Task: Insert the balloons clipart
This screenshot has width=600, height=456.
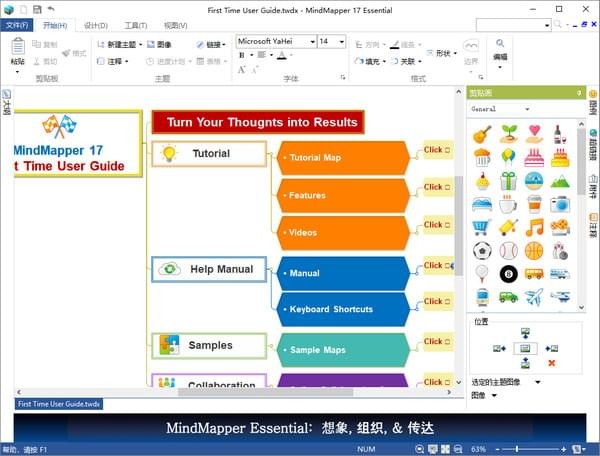Action: [508, 157]
